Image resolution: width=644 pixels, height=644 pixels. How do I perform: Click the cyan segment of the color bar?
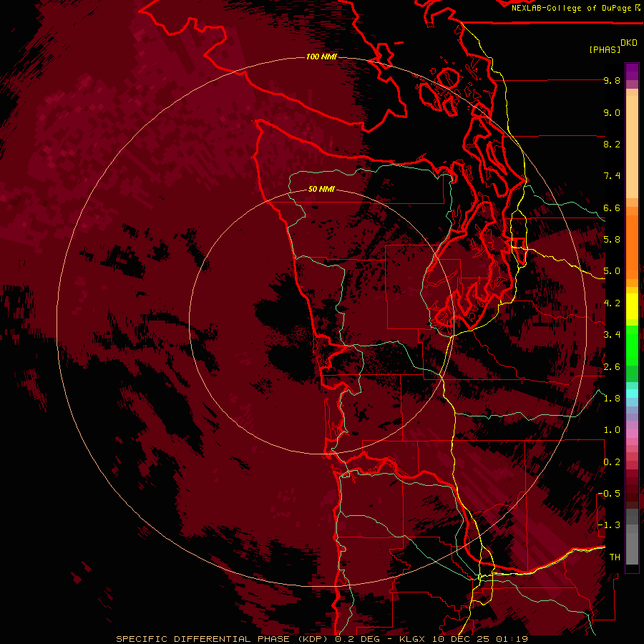coord(632,393)
